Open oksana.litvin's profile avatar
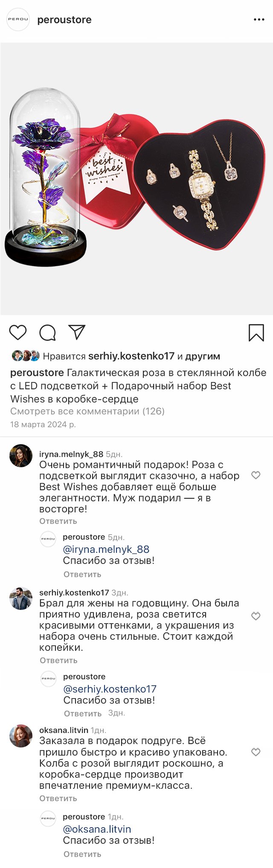Image resolution: width=273 pixels, height=868 pixels. (21, 736)
